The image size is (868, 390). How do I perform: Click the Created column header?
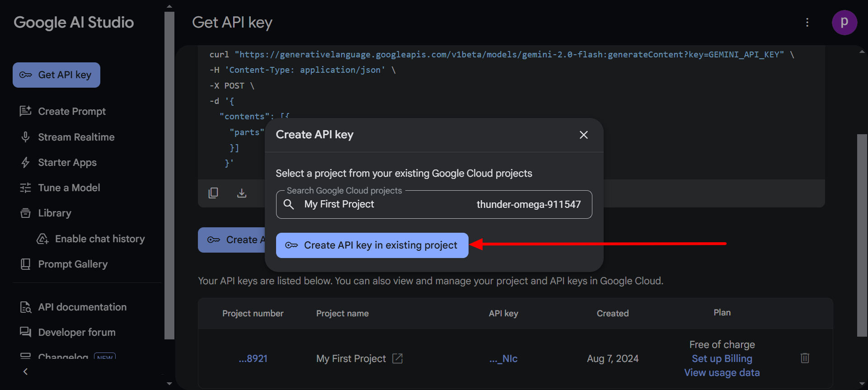[x=613, y=314]
